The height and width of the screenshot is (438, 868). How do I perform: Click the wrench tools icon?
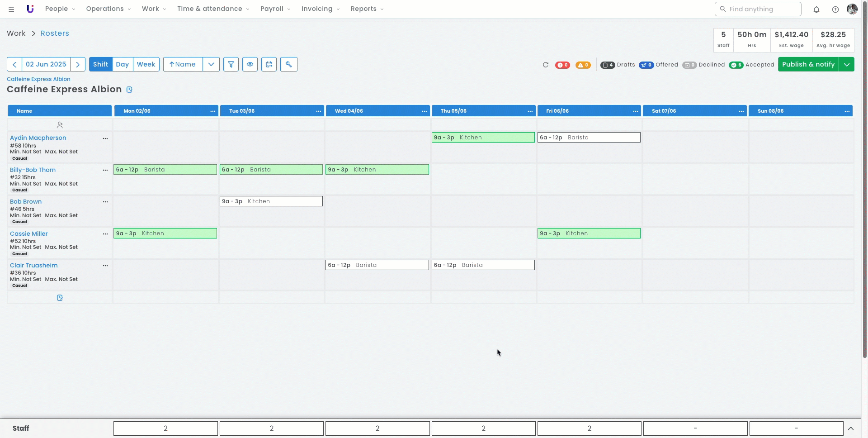pos(288,64)
